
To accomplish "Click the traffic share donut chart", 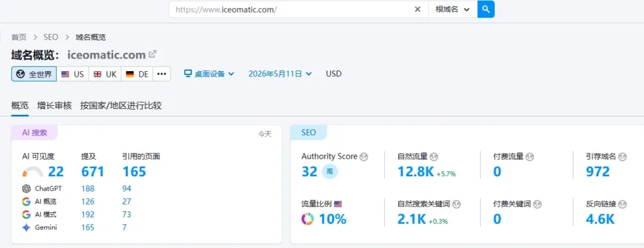I will 308,219.
